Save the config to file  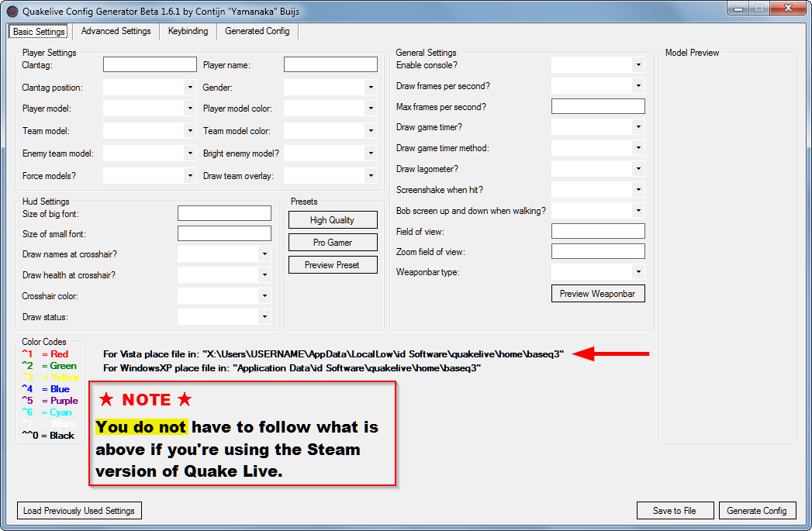click(674, 510)
